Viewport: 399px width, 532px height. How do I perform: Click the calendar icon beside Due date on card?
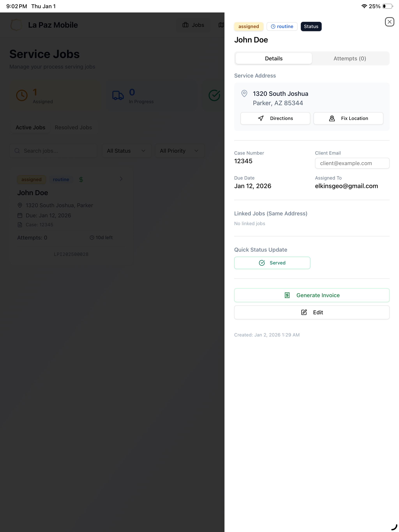[x=20, y=216]
